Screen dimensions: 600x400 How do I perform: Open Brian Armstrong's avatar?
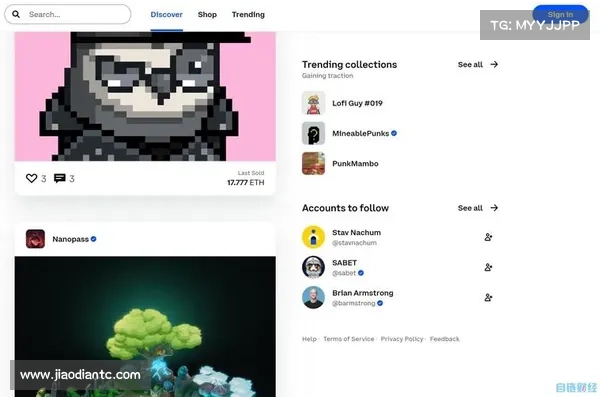coord(313,297)
